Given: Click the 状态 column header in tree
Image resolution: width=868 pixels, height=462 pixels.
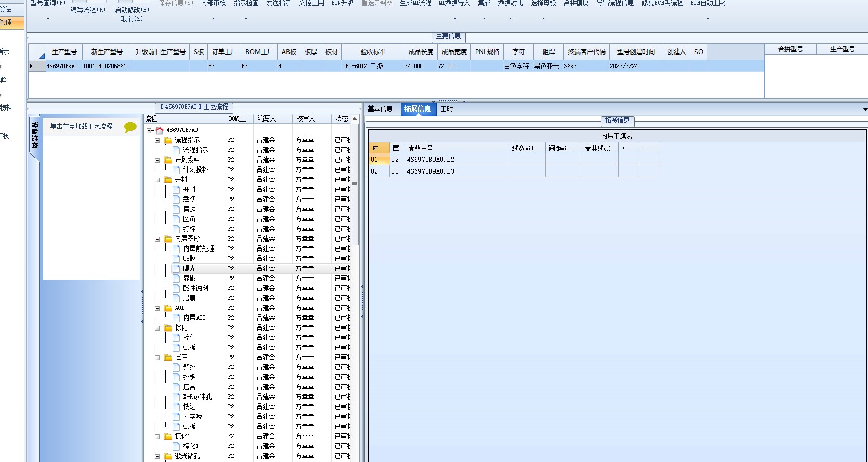Looking at the screenshot, I should [x=341, y=119].
